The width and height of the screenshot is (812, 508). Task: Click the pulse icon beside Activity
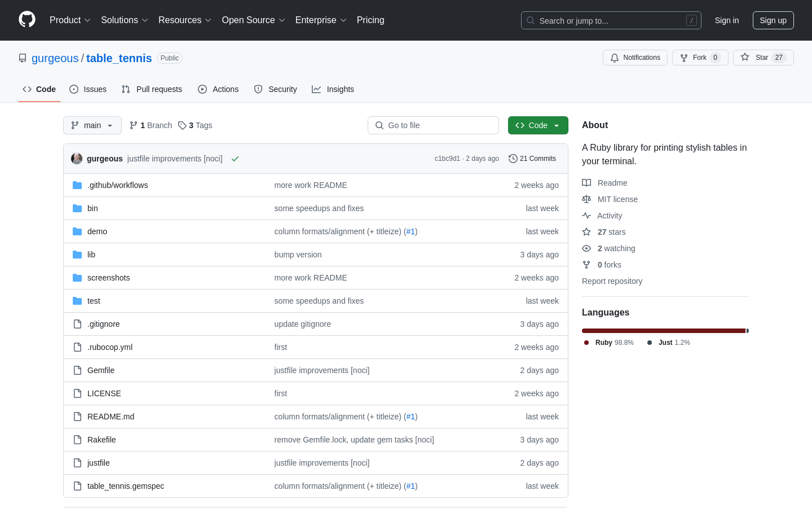click(586, 216)
